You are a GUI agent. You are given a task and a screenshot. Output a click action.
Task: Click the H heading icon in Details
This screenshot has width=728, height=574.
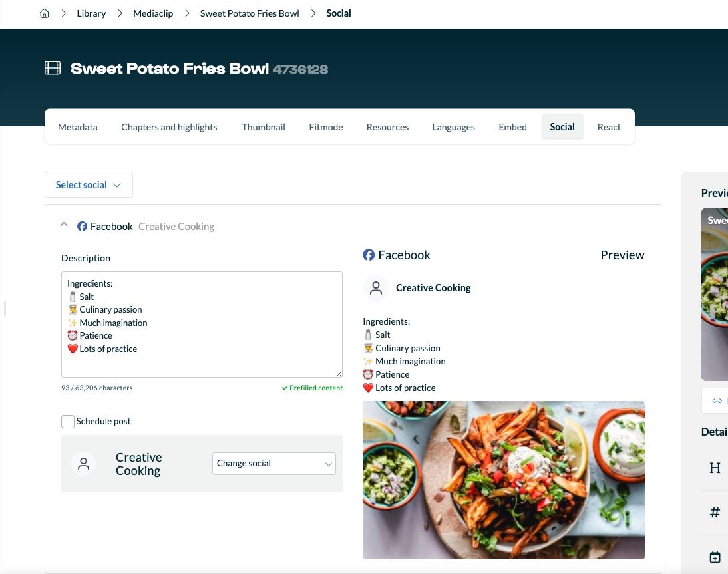[x=715, y=468]
